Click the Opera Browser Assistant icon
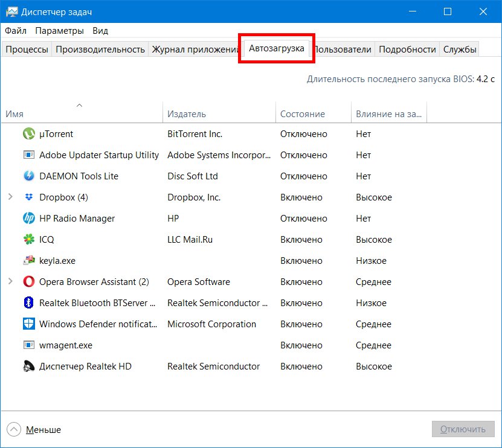Viewport: 502px width, 448px height. [28, 282]
